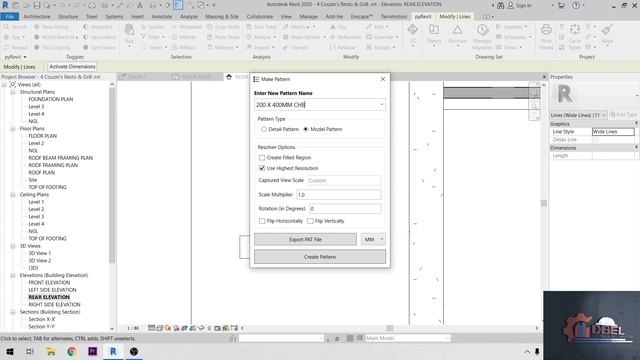Collapse the 3D Views tree node
640x360 pixels.
click(13, 246)
